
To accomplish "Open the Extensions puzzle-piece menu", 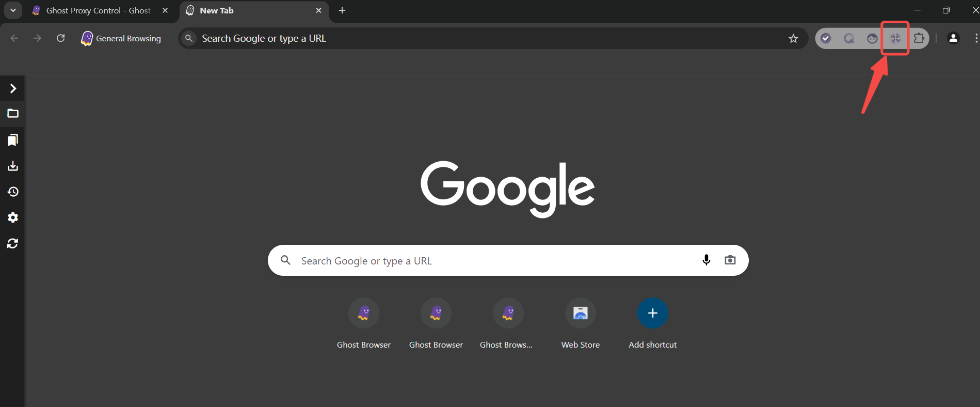I will 919,38.
